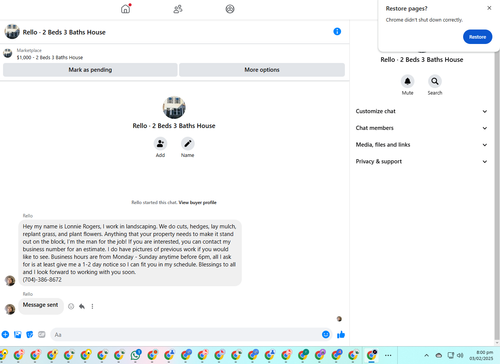Click the Marketplace listing small thumbnail
Screen dimensions: 500x364
click(x=8, y=53)
